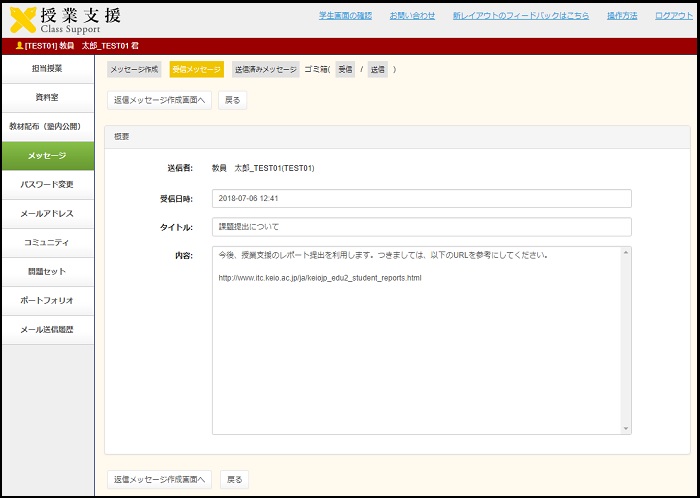Open メール送信履歴 in the sidebar
Viewport: 700px width, 498px height.
pos(47,330)
